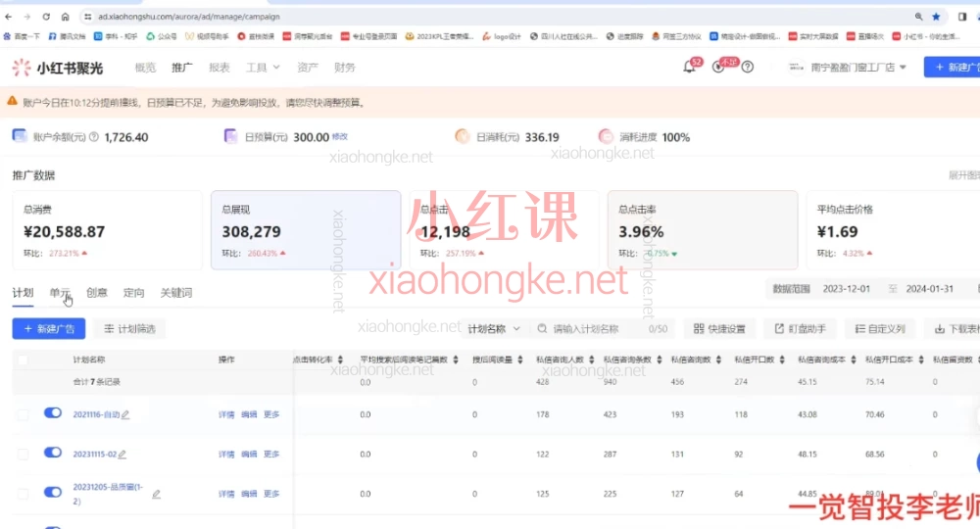This screenshot has height=529, width=980.
Task: Sort by 搜后阅读量 column arrows
Action: (x=520, y=360)
